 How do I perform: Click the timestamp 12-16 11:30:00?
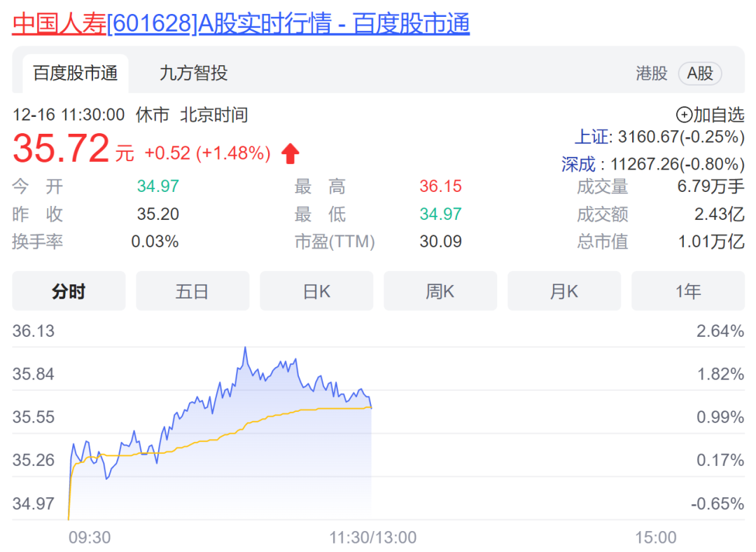(x=69, y=115)
